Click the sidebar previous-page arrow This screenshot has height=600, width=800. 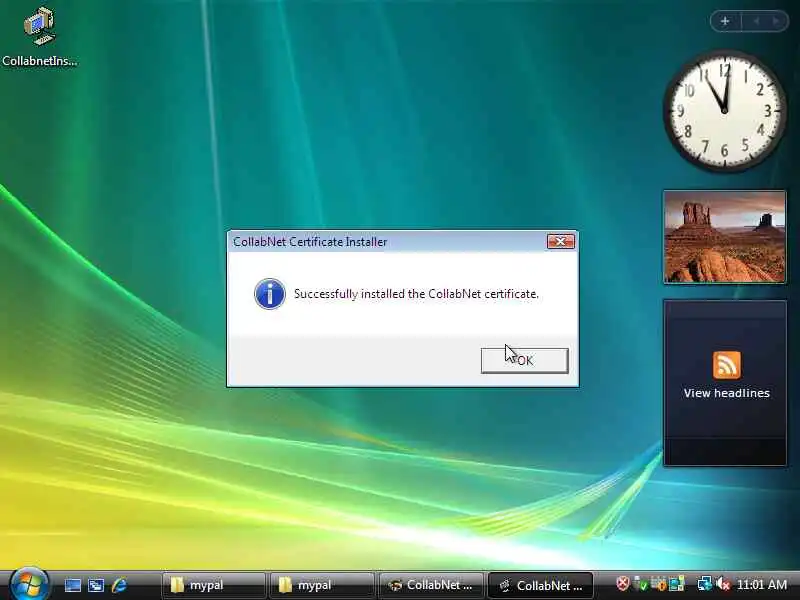coord(756,21)
